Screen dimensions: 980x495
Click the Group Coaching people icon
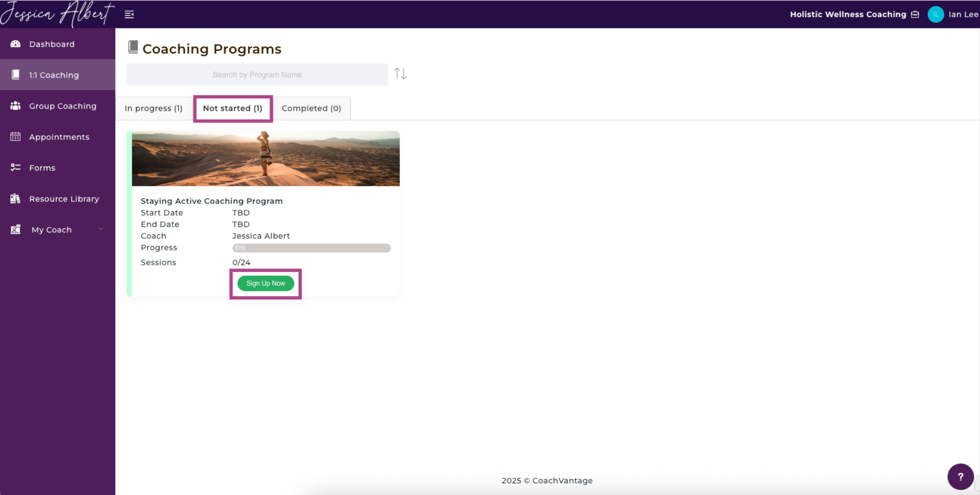16,106
